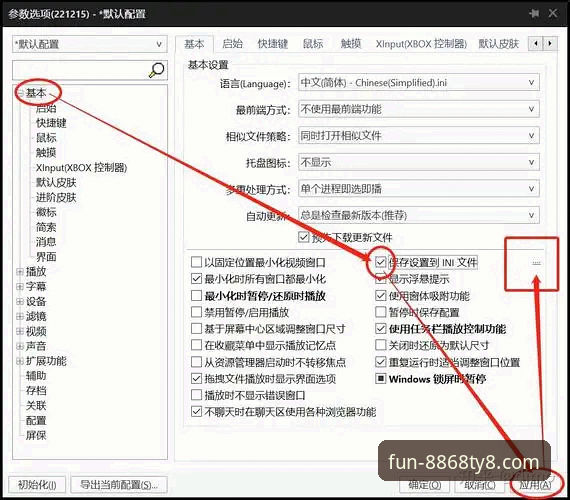This screenshot has height=500, width=570.
Task: Expand the 滤镜 tree node
Action: 20,316
